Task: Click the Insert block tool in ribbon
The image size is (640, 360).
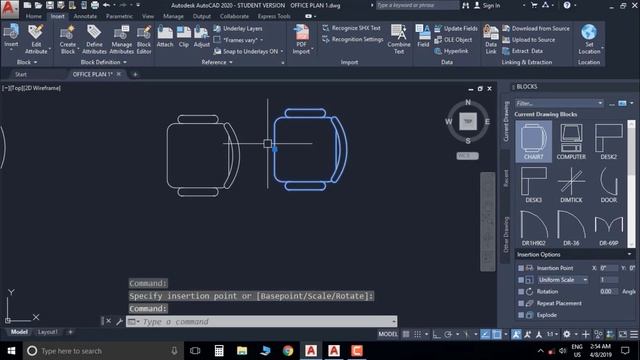Action: pos(11,36)
